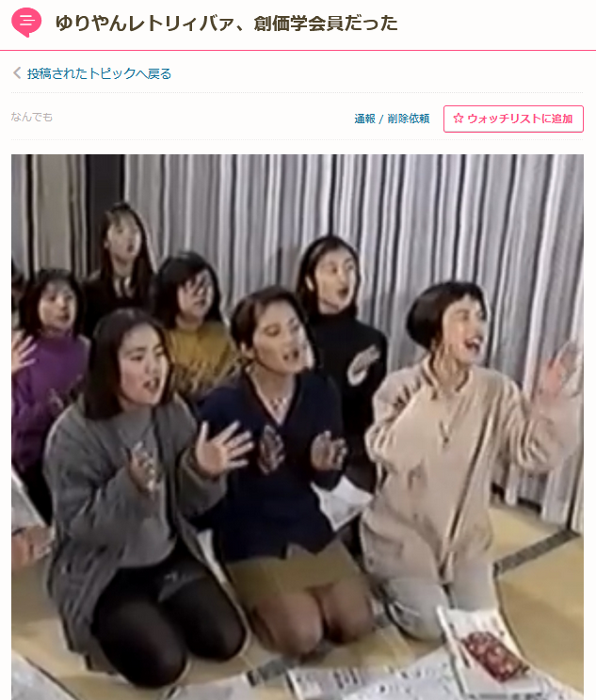Click the person in purple sweater
This screenshot has width=596, height=700.
tap(47, 358)
